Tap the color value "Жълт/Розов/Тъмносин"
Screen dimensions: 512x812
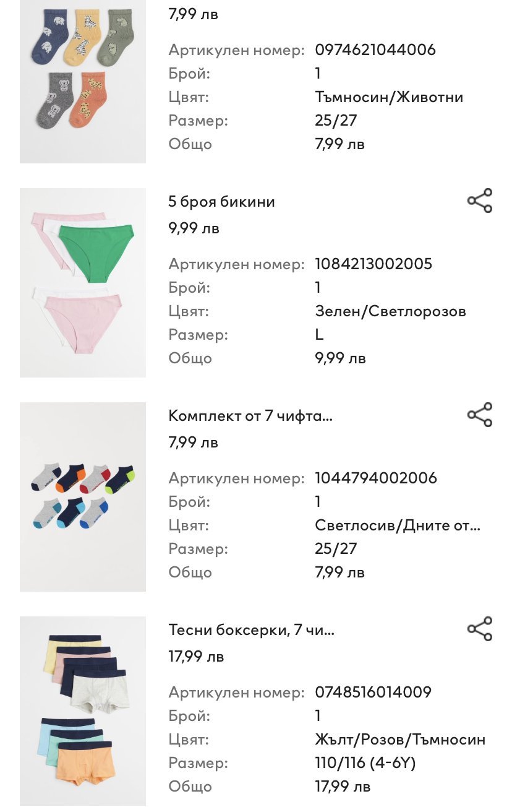[400, 740]
